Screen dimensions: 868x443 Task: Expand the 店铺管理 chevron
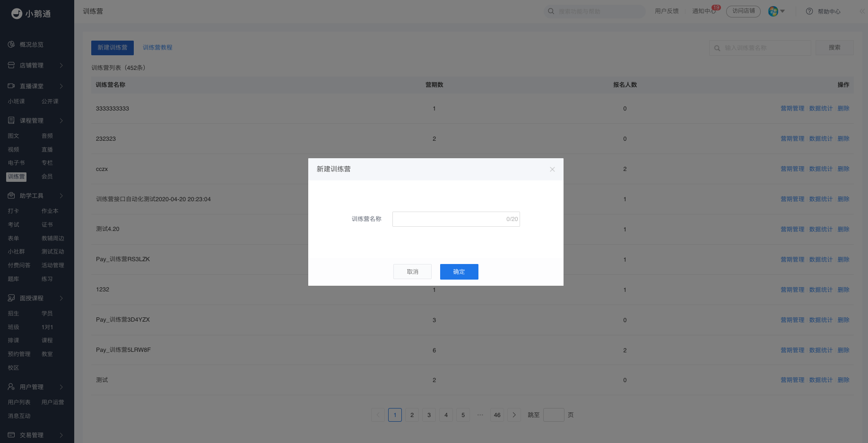point(61,65)
